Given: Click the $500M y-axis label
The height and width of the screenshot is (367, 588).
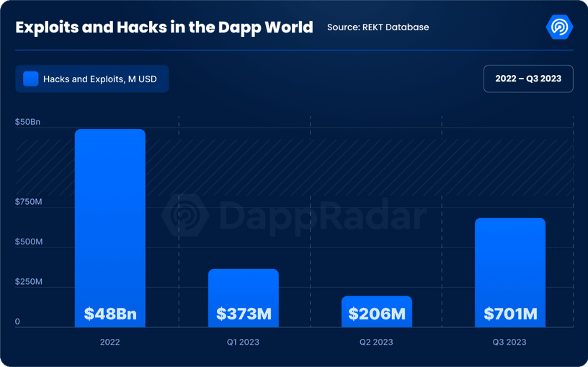Looking at the screenshot, I should point(29,242).
